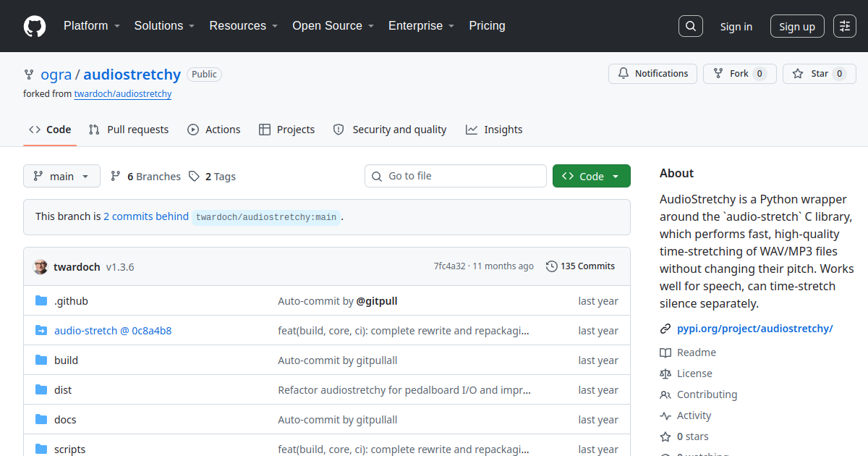The width and height of the screenshot is (868, 456).
Task: Open the appearance settings icon in header
Action: coord(845,26)
